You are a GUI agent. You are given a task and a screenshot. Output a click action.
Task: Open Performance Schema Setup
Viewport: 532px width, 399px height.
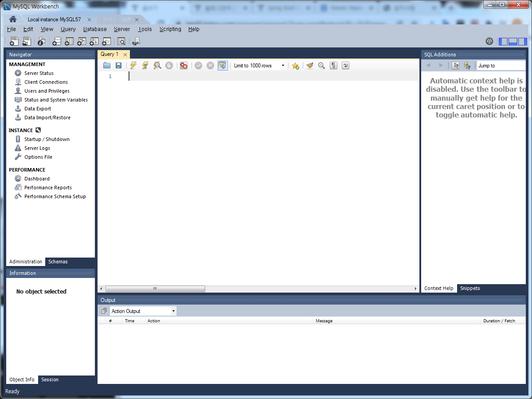[x=55, y=196]
